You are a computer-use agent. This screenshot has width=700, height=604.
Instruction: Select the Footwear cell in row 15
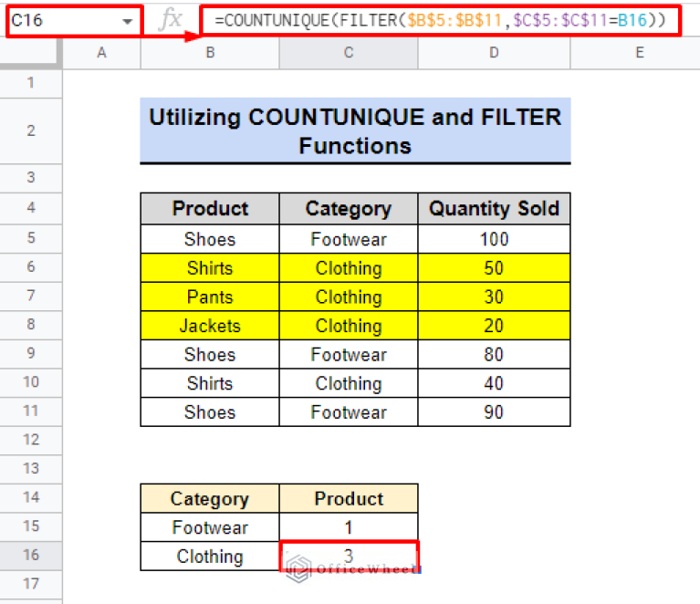[210, 527]
